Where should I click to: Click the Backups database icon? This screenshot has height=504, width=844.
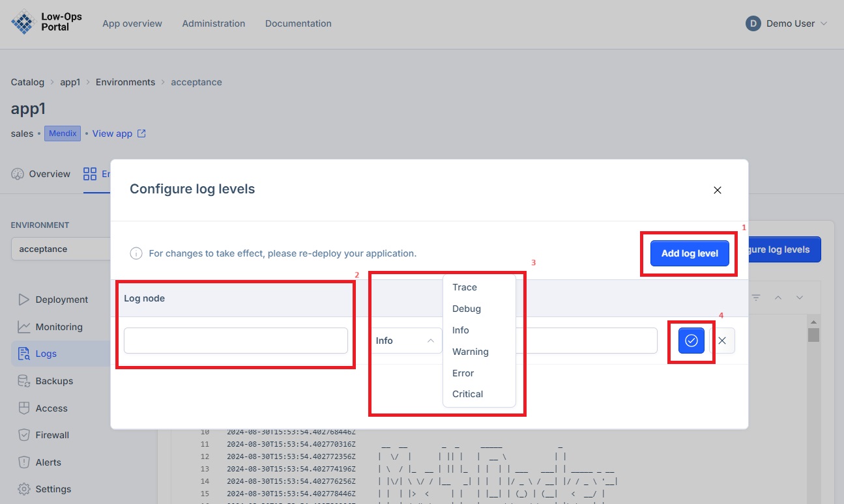(24, 381)
